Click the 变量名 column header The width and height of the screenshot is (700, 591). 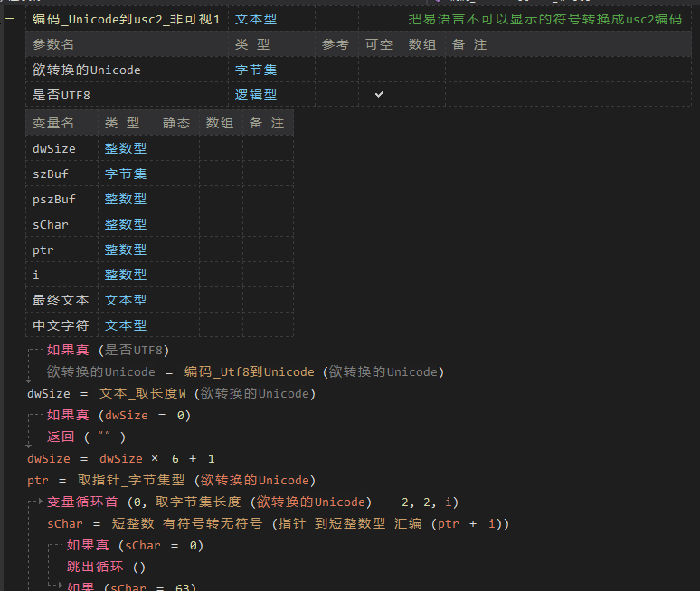(53, 123)
